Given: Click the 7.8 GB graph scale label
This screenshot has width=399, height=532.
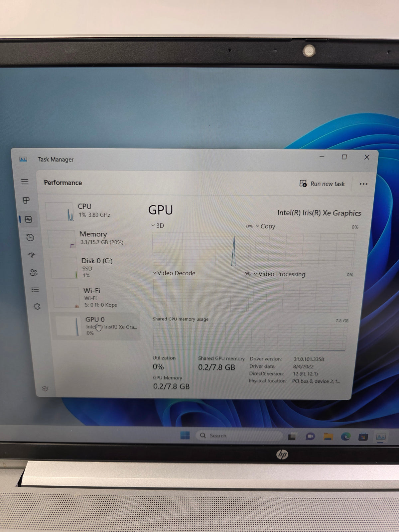Looking at the screenshot, I should coord(342,321).
